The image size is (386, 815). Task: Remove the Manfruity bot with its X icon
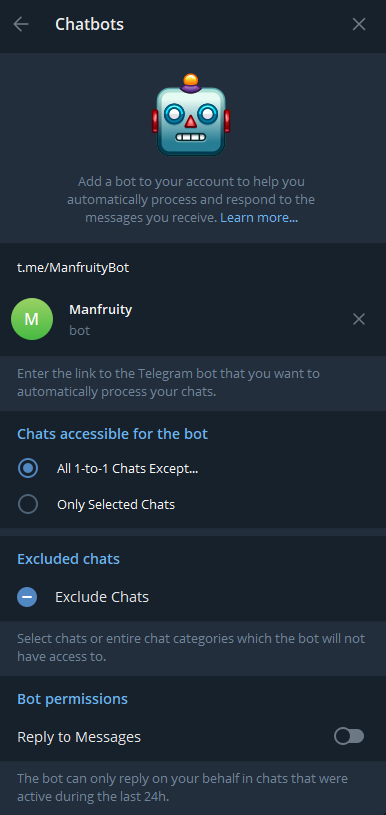[x=359, y=319]
